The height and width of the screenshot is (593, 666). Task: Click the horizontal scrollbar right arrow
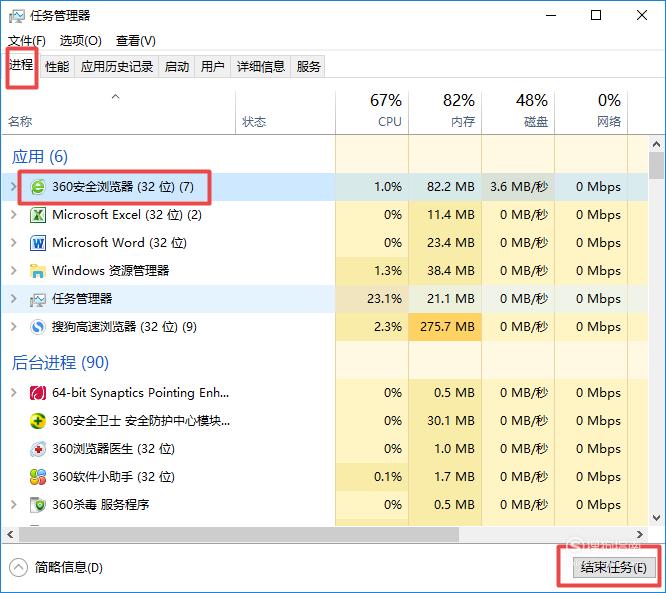click(640, 535)
